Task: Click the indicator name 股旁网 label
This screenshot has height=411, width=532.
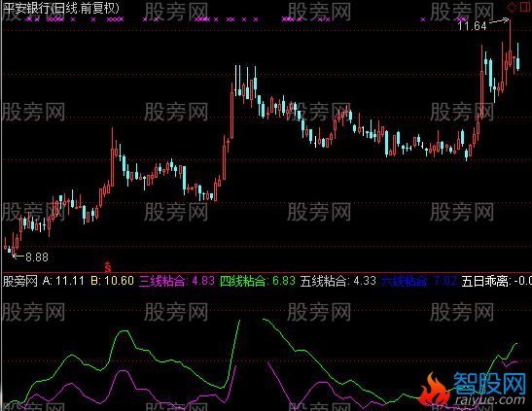Action: 20,281
